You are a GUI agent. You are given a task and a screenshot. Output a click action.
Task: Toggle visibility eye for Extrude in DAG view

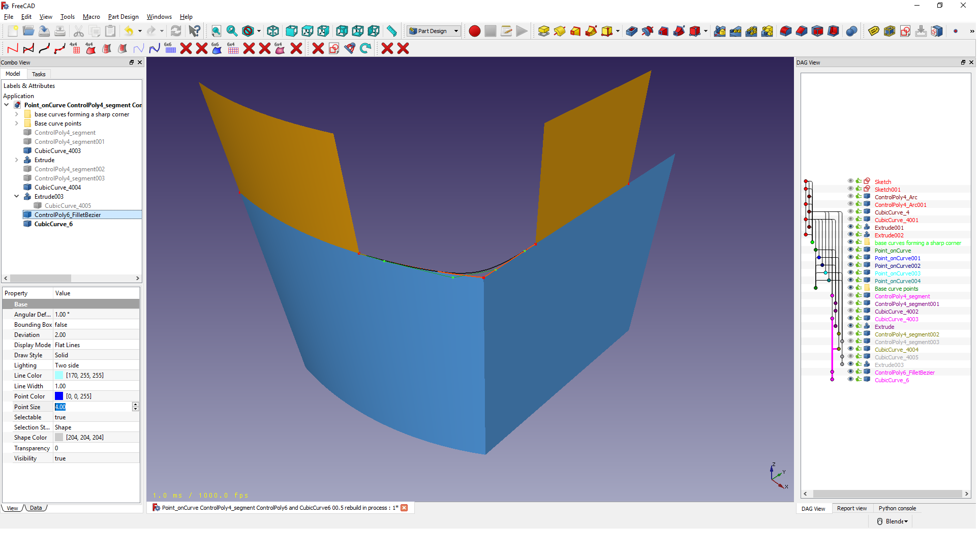pyautogui.click(x=850, y=326)
